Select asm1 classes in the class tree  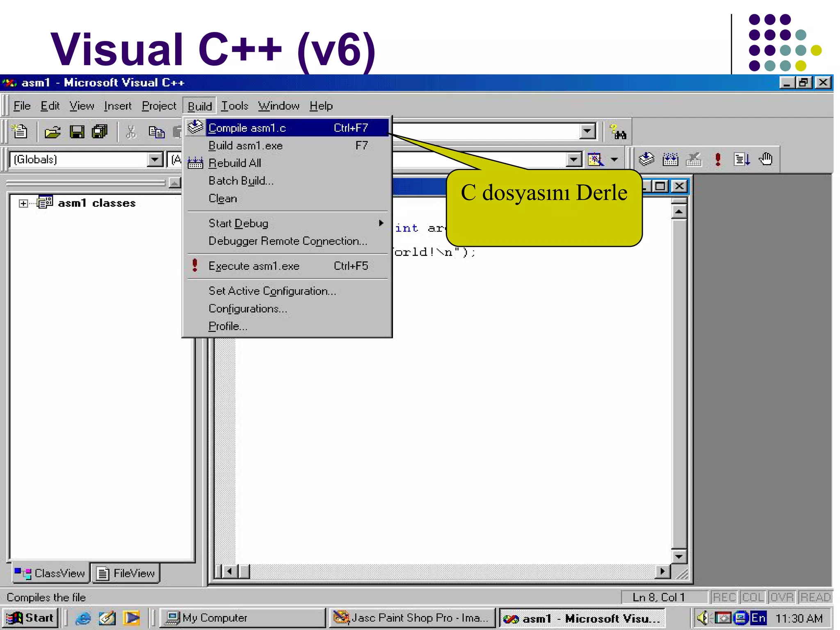tap(96, 203)
